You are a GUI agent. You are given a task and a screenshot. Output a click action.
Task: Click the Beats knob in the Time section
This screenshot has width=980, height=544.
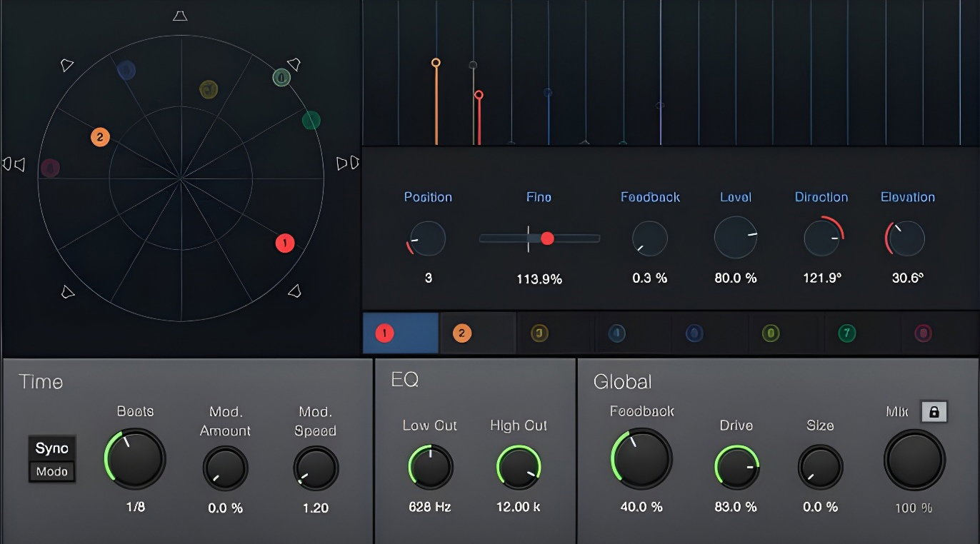pos(135,459)
